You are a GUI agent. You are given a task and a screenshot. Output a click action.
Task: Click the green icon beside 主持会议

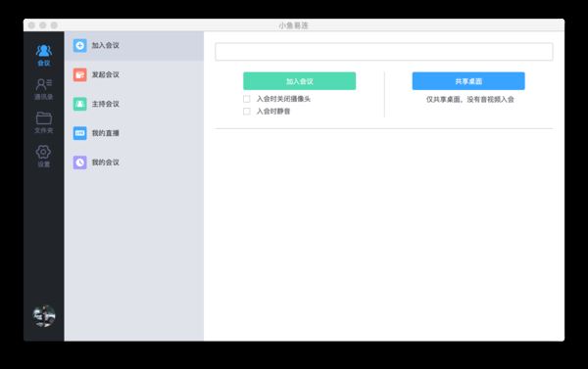pos(80,104)
